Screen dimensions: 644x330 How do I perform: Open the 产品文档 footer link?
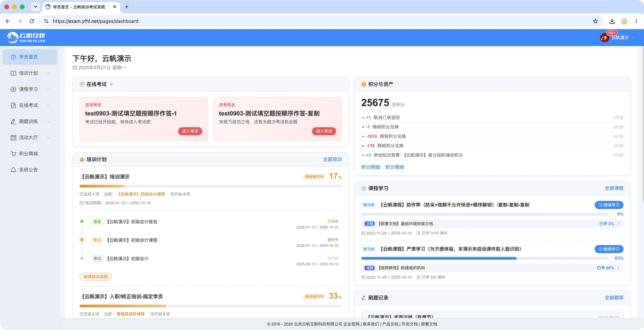point(390,324)
